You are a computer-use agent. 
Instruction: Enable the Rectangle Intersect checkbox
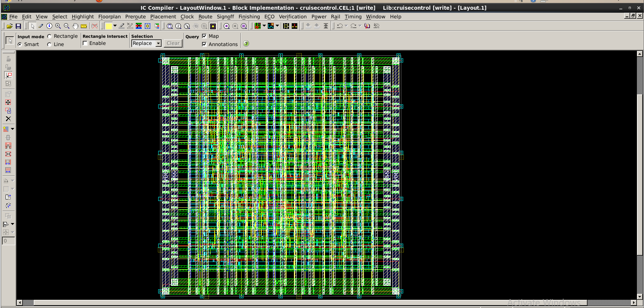(85, 43)
